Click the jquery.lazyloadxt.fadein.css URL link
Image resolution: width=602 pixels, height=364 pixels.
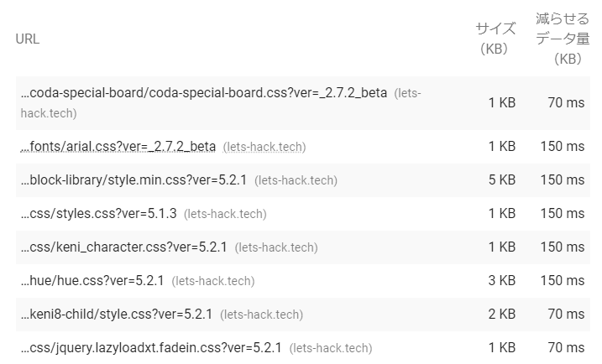click(151, 348)
